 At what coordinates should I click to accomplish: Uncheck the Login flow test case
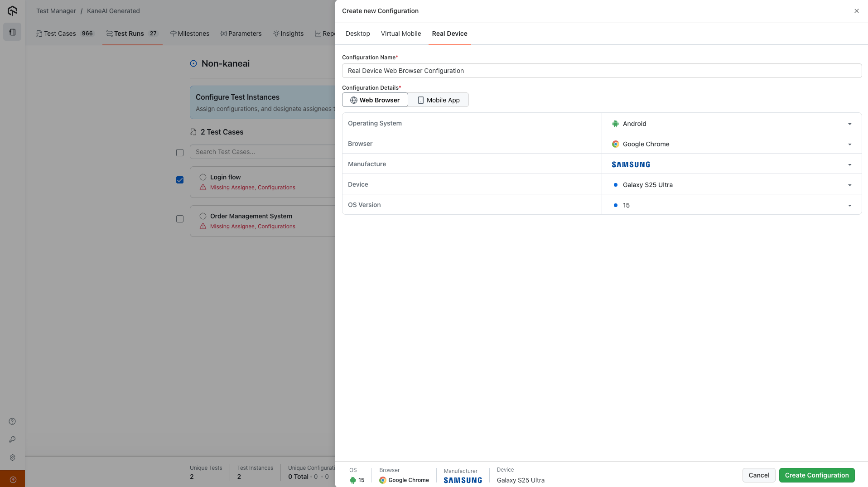pos(180,180)
